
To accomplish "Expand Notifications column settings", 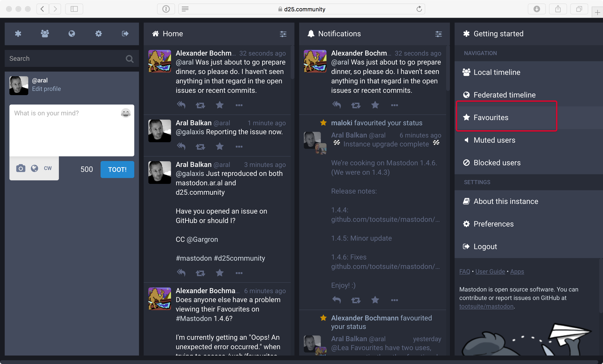I will pos(438,34).
